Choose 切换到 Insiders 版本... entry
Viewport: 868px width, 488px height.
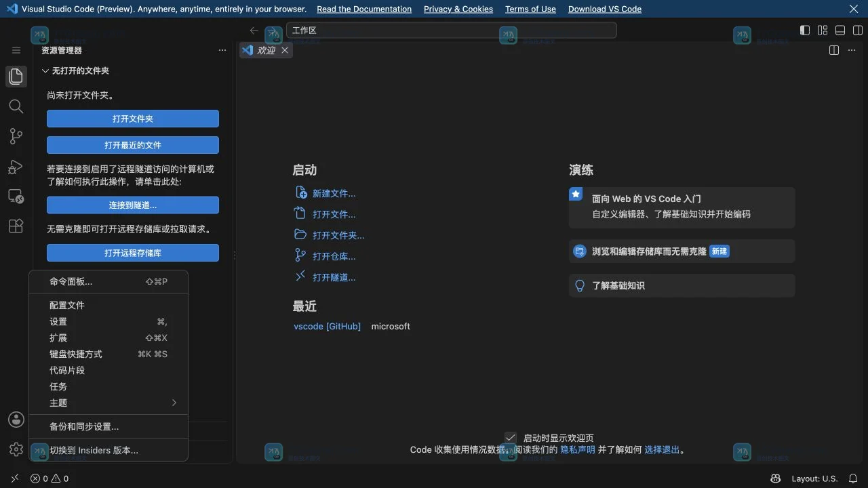pos(108,450)
